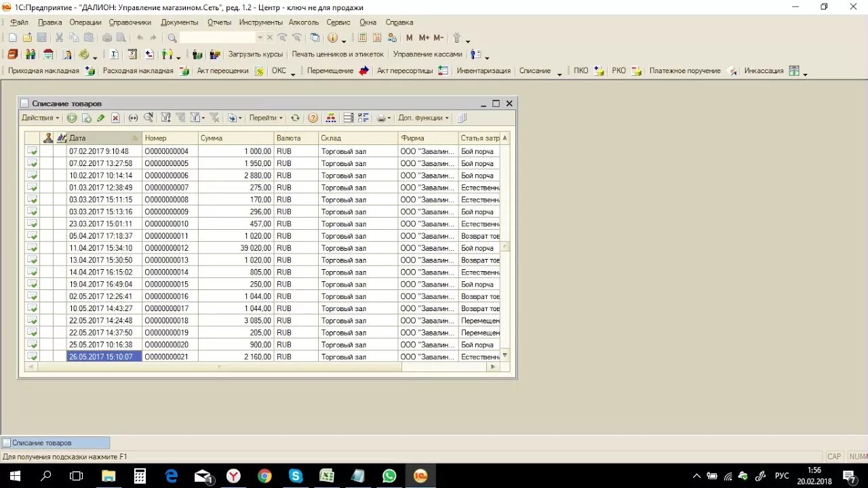Screen dimensions: 868x488
Task: Click the Загрузить курсы button
Action: (x=256, y=54)
